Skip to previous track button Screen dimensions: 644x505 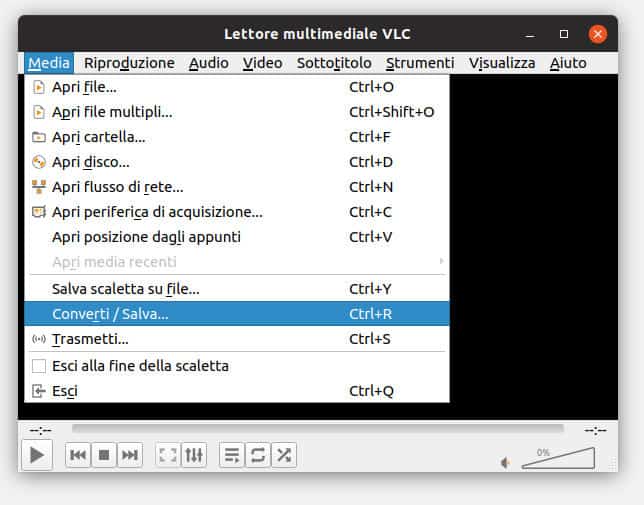tap(78, 455)
